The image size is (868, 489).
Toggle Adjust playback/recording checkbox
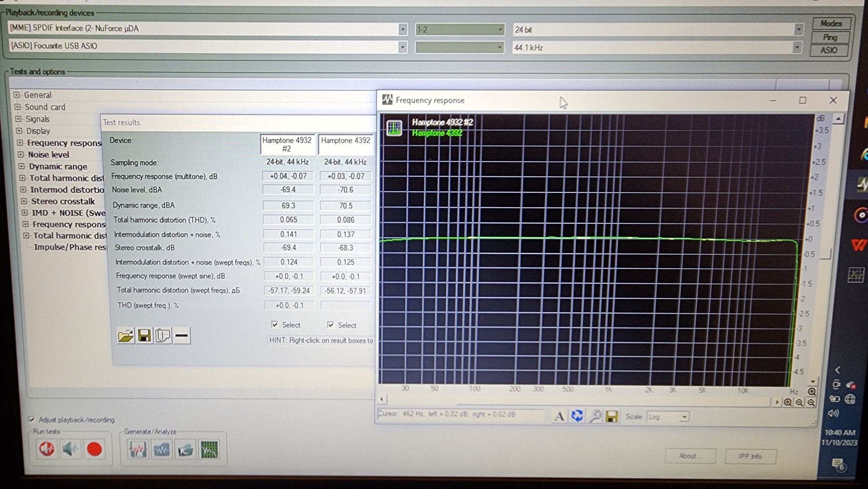click(x=31, y=420)
